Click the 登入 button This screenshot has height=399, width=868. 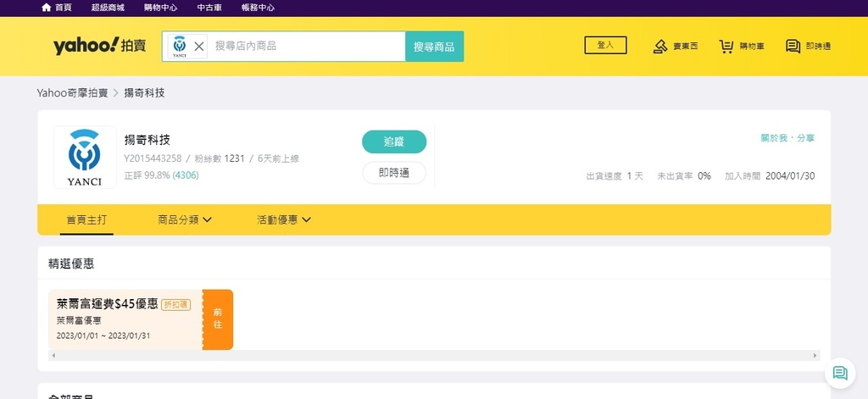tap(605, 46)
